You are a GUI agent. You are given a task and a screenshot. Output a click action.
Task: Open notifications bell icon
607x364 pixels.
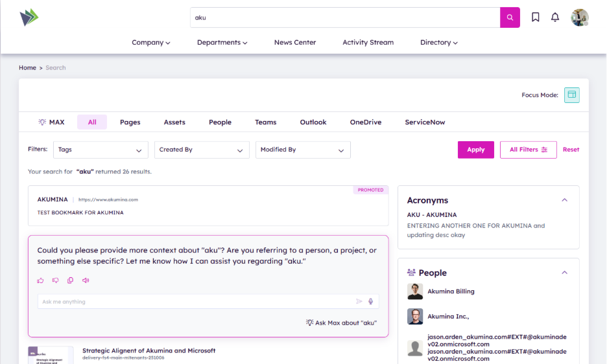tap(555, 17)
